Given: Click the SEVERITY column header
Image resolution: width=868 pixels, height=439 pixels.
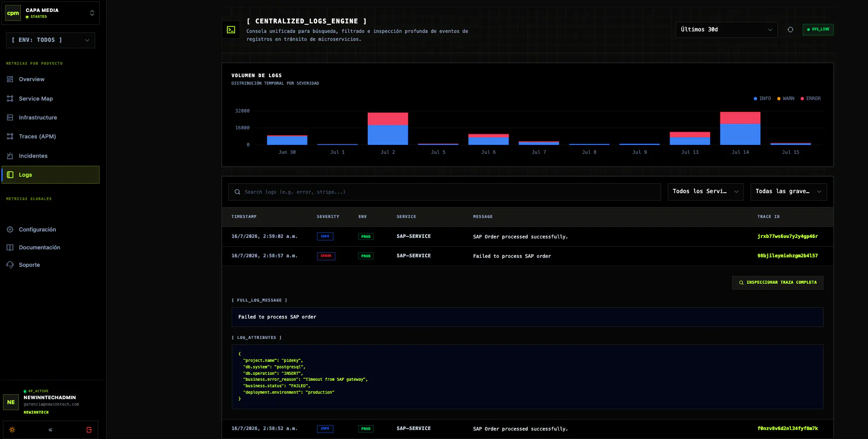Looking at the screenshot, I should pyautogui.click(x=328, y=217).
